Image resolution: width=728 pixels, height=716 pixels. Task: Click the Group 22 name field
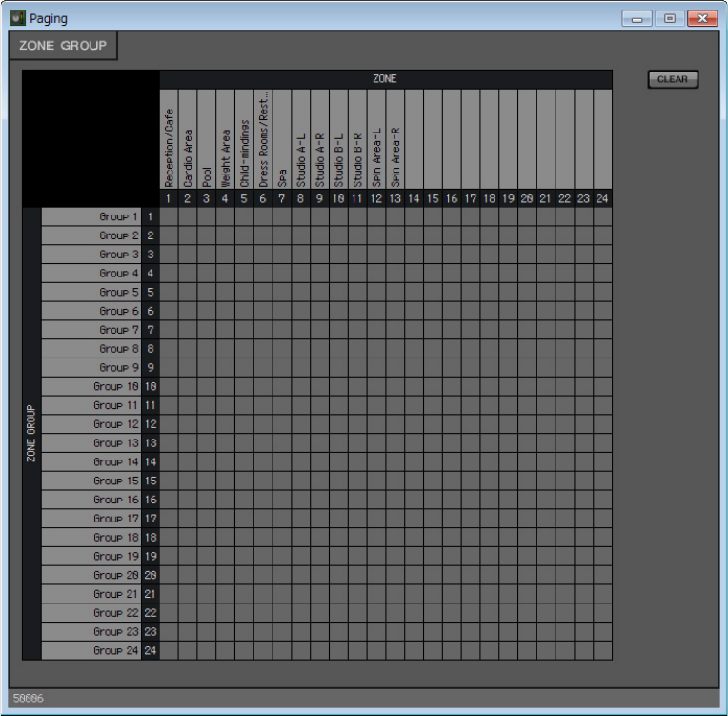[91, 613]
